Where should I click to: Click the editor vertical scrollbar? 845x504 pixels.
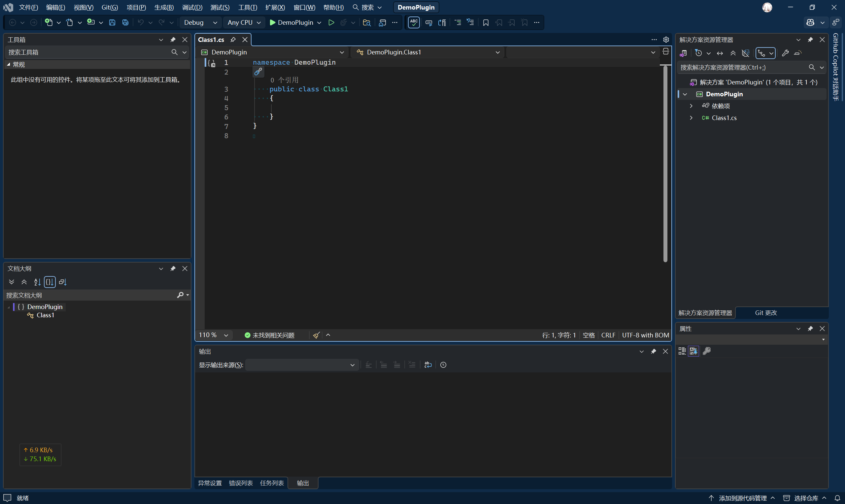pyautogui.click(x=665, y=163)
